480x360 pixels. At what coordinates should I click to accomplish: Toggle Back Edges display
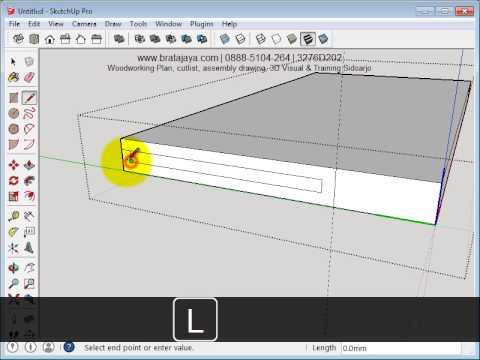[x=240, y=39]
